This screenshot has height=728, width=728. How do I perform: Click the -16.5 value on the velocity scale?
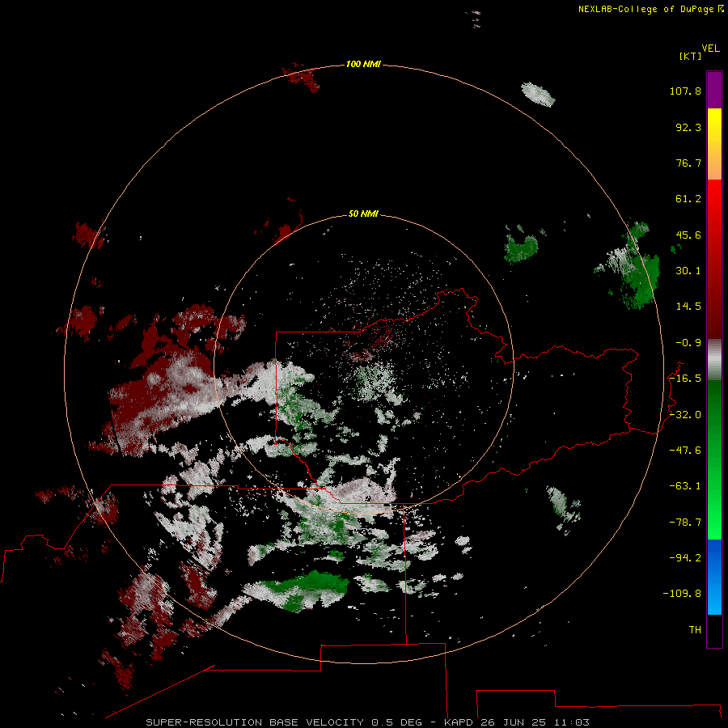[685, 379]
